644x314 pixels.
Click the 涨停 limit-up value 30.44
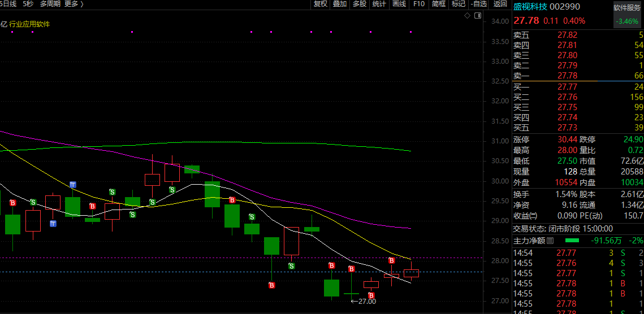(567, 140)
